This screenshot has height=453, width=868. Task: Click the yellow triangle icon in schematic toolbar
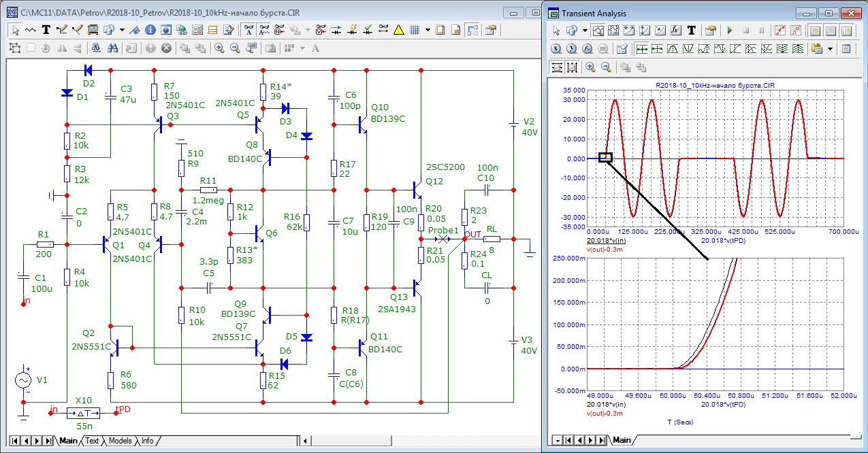point(399,30)
